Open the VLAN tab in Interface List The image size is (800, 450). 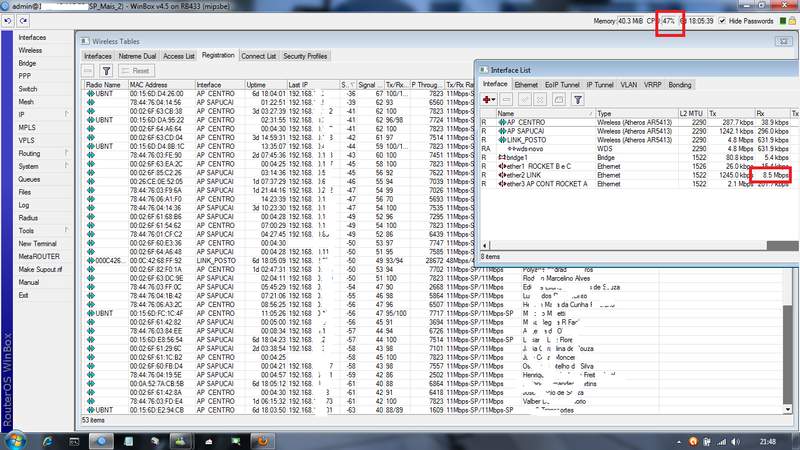coord(629,85)
